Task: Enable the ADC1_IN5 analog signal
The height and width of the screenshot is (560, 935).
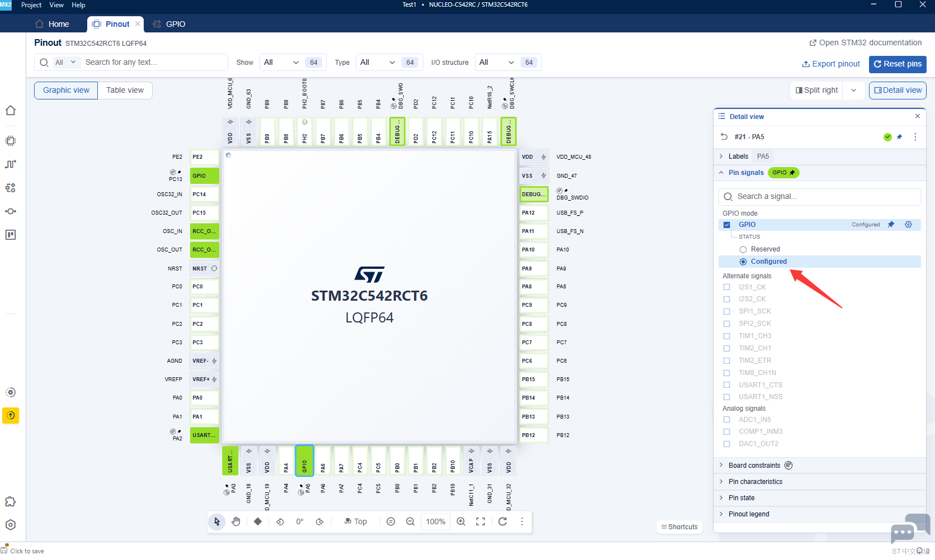Action: [727, 420]
